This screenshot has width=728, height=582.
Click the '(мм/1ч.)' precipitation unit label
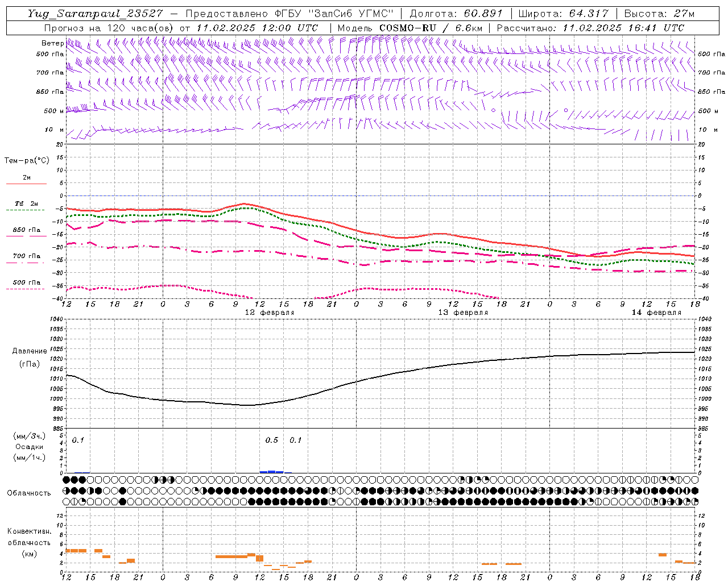pyautogui.click(x=30, y=458)
